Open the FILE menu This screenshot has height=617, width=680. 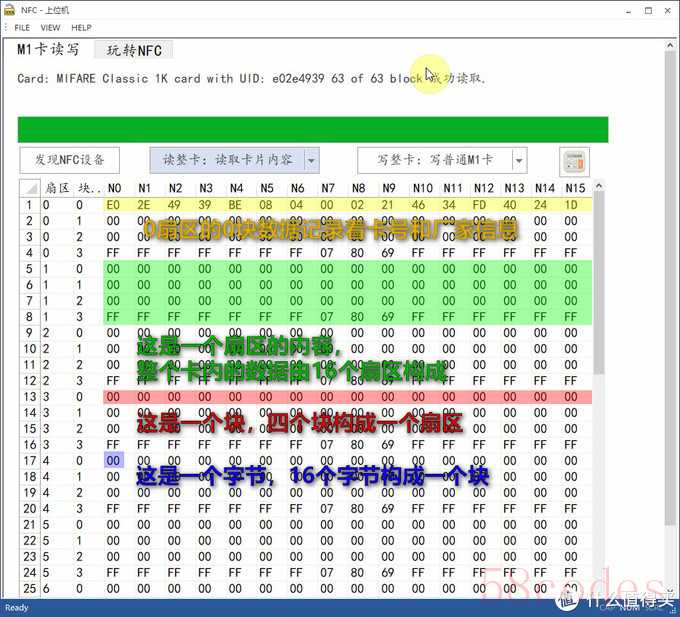22,28
